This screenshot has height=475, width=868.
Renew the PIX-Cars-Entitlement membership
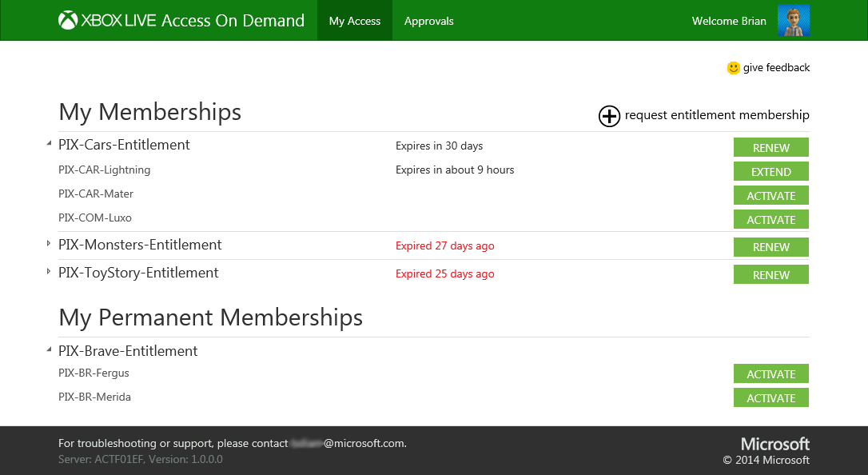tap(771, 147)
